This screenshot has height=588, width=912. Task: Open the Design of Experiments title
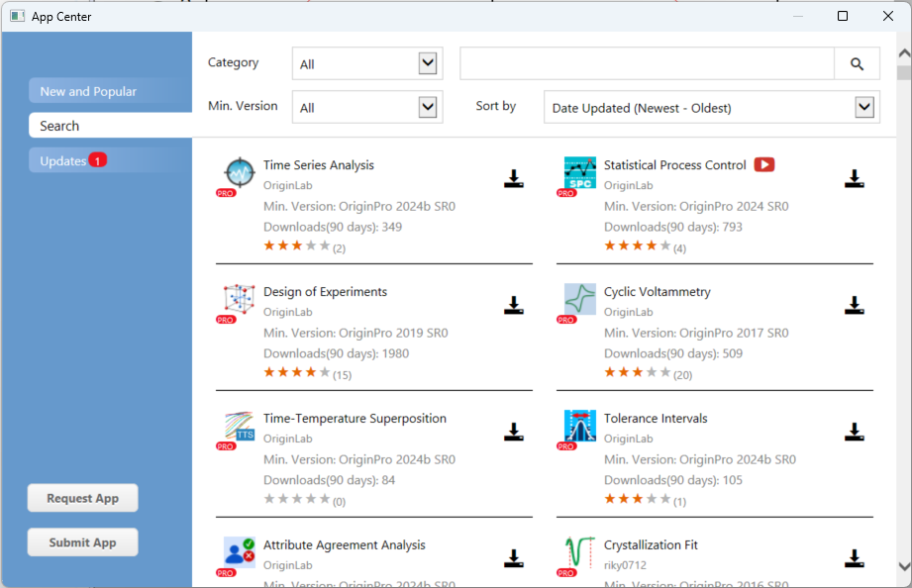pos(325,292)
